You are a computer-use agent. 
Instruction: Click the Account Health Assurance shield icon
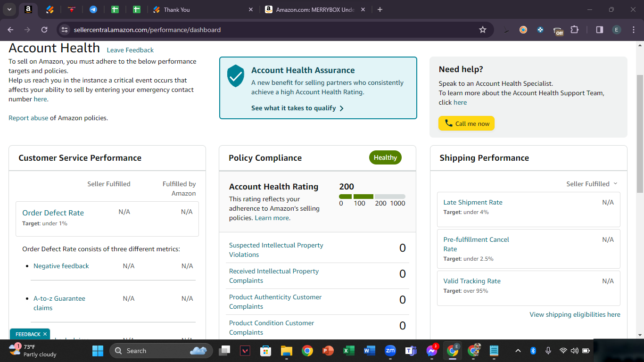(236, 76)
